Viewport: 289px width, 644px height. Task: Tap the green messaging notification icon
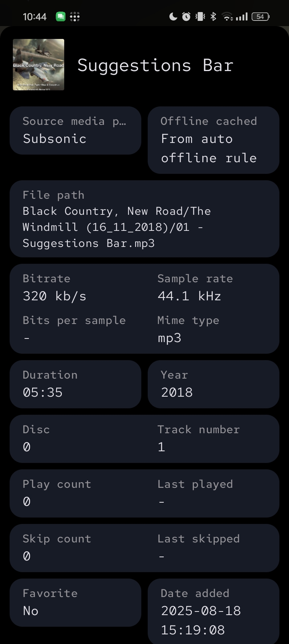61,16
